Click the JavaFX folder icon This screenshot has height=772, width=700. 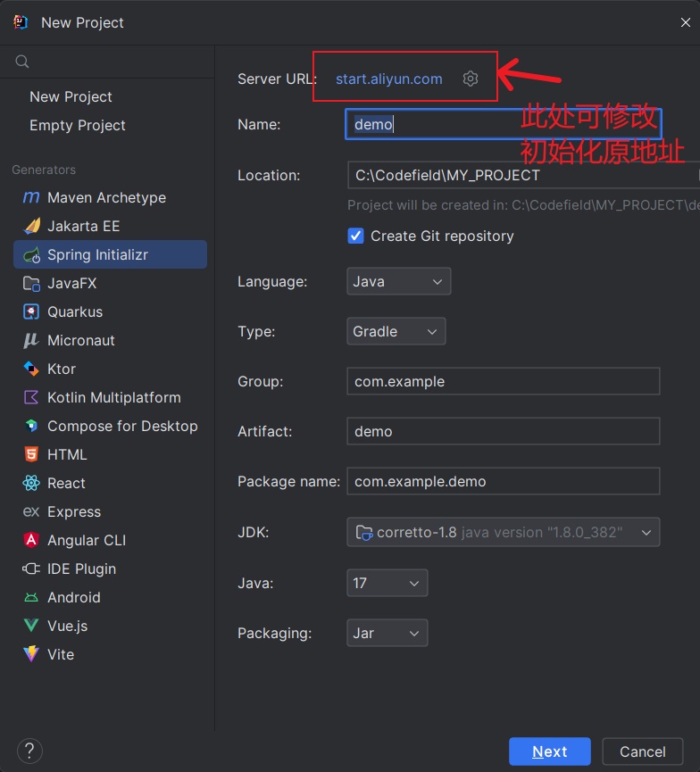pyautogui.click(x=31, y=283)
